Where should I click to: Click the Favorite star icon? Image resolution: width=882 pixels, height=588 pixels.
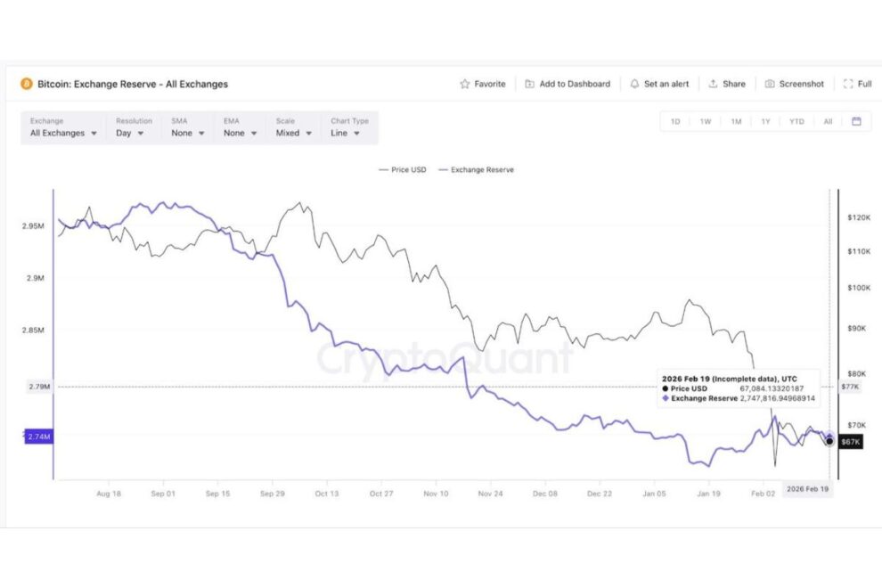[464, 83]
